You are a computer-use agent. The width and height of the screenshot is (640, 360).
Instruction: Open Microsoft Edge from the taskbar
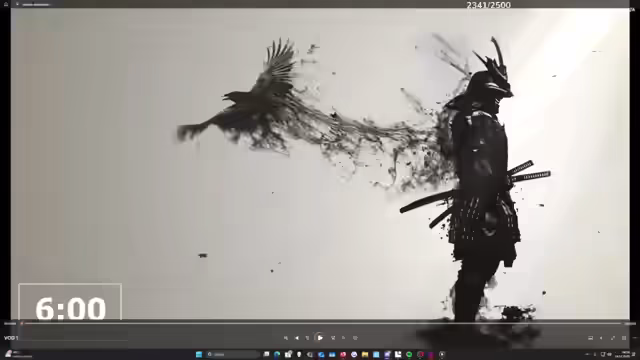click(277, 354)
